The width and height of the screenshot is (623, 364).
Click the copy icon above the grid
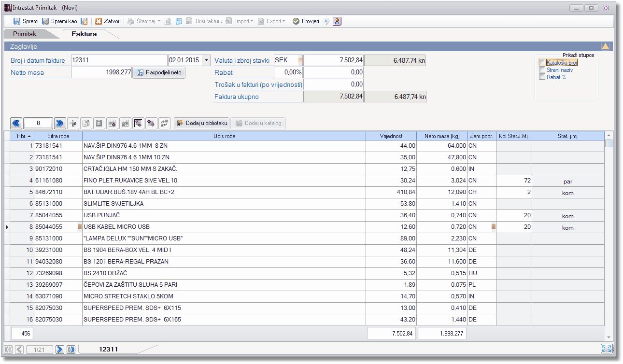point(86,124)
